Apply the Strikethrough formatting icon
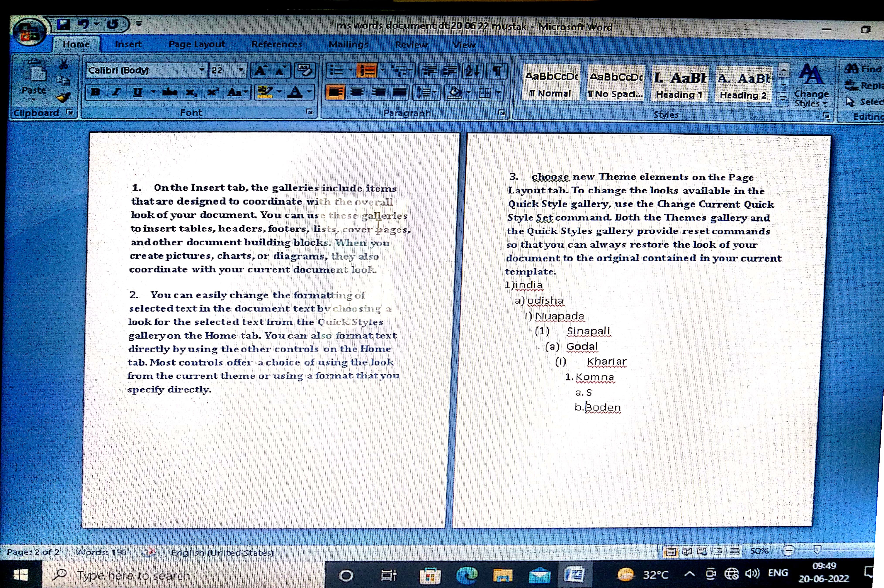 pyautogui.click(x=170, y=92)
